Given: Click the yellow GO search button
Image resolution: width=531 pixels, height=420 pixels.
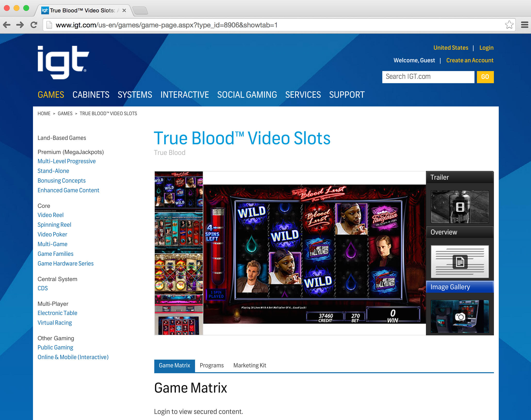Looking at the screenshot, I should click(x=485, y=77).
